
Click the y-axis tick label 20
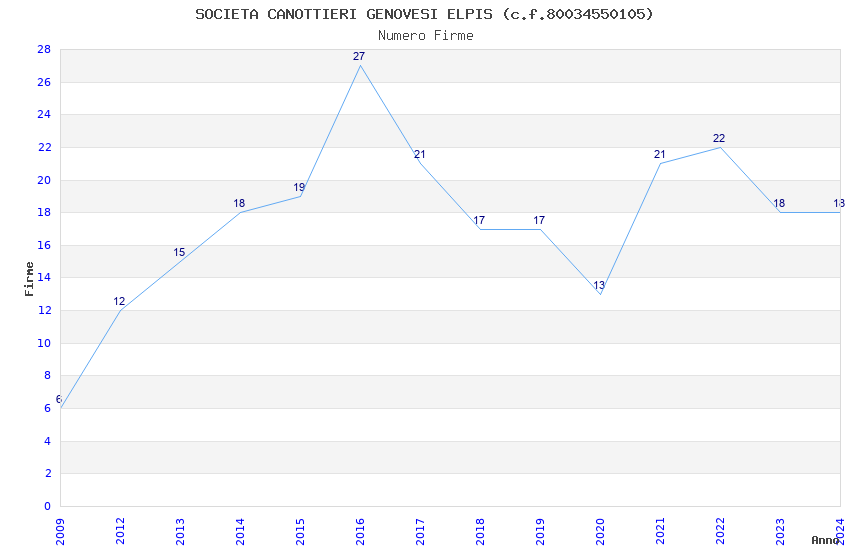44,180
